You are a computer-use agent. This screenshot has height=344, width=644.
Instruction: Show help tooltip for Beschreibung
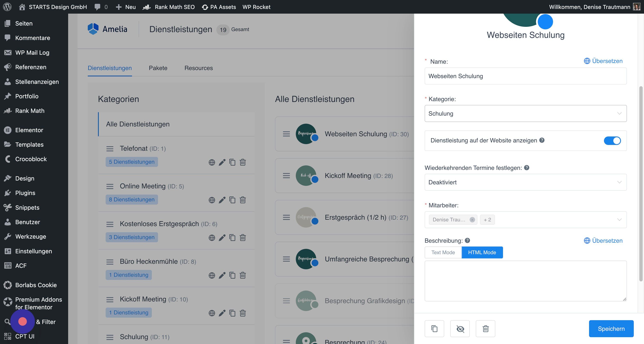[467, 240]
